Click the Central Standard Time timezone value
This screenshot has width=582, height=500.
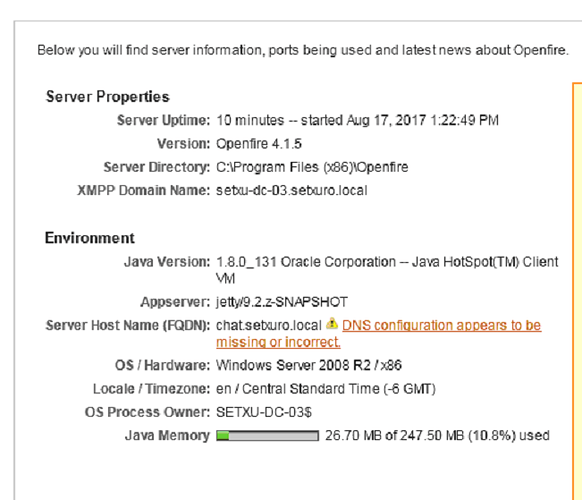coord(326,389)
